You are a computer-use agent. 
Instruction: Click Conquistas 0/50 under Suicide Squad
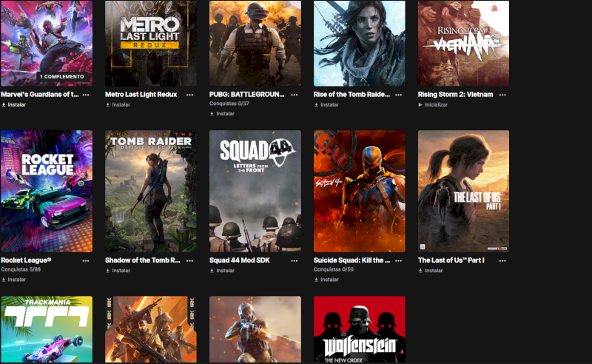[334, 269]
